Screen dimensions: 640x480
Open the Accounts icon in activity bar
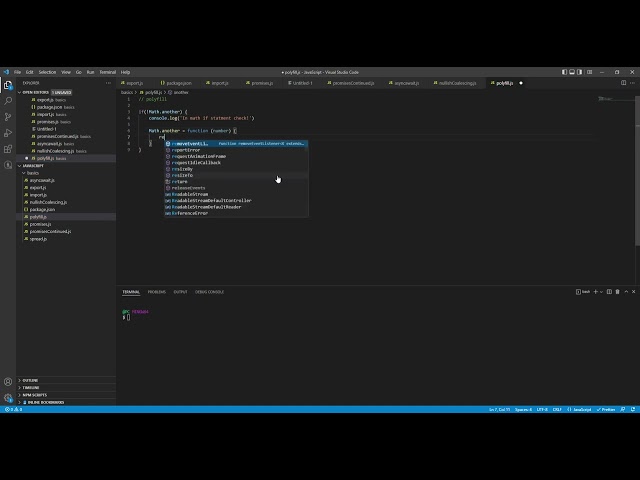pos(8,382)
